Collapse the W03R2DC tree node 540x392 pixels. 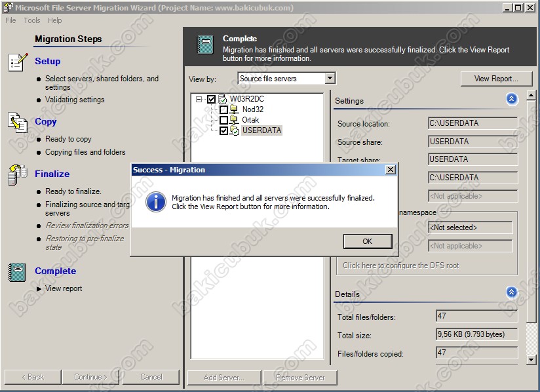tap(199, 99)
